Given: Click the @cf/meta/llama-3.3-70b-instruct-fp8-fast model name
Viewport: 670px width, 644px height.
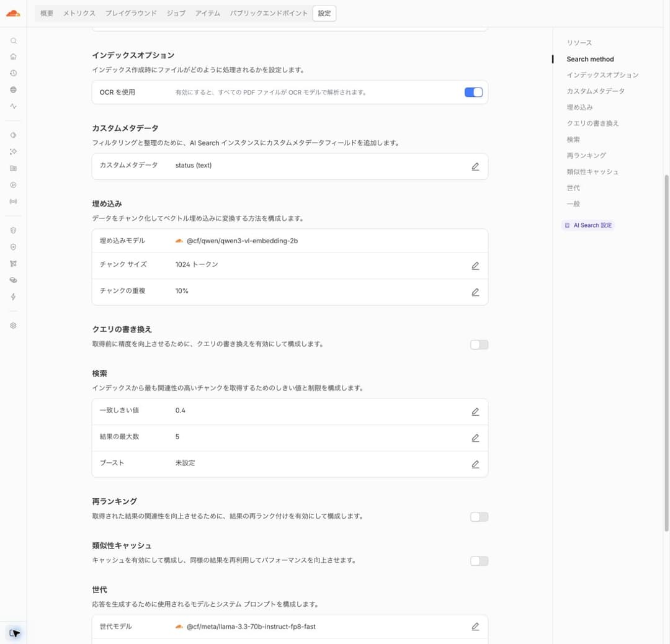Looking at the screenshot, I should point(251,627).
